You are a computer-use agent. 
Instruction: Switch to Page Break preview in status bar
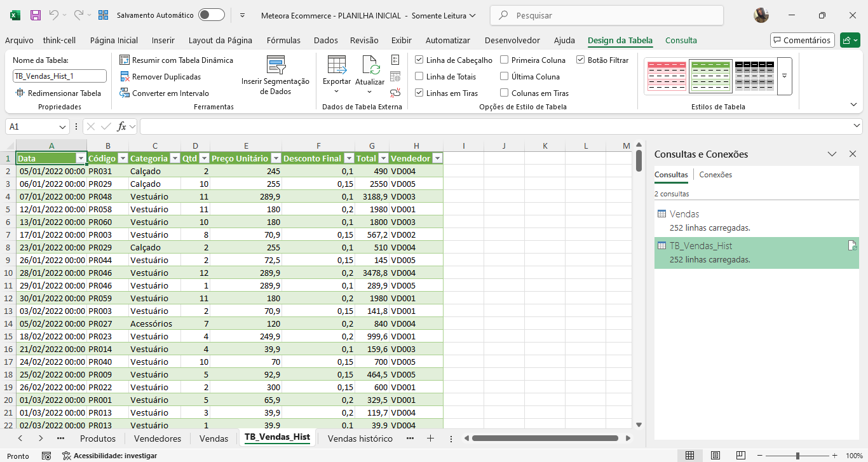coord(740,456)
